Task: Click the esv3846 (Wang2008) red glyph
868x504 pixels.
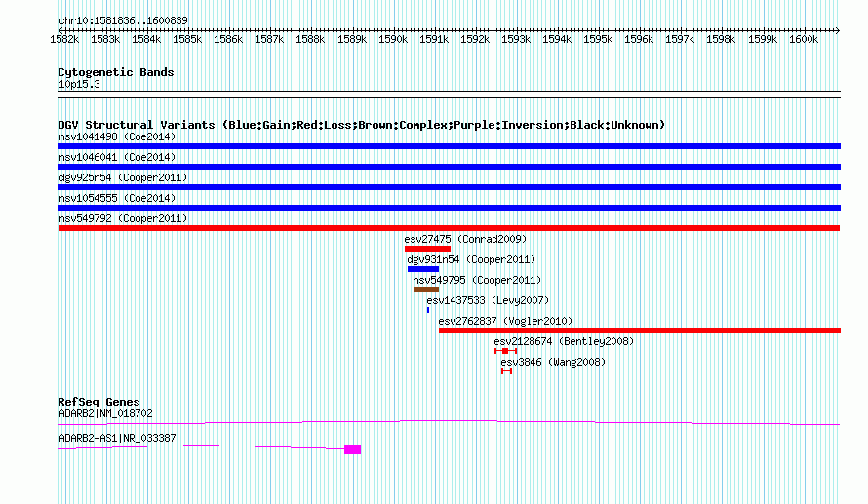Action: 506,371
